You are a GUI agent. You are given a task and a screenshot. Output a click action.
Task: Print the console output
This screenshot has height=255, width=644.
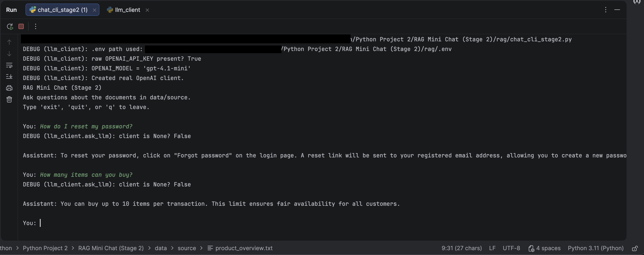coord(9,88)
